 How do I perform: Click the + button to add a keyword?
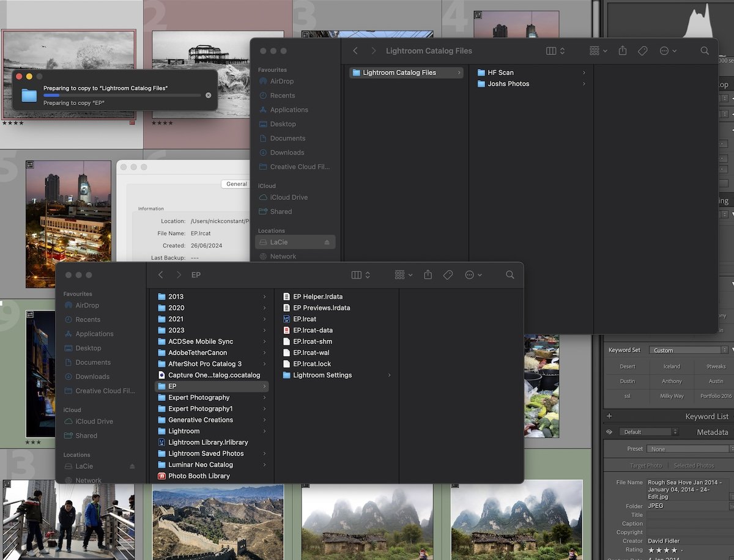point(609,416)
